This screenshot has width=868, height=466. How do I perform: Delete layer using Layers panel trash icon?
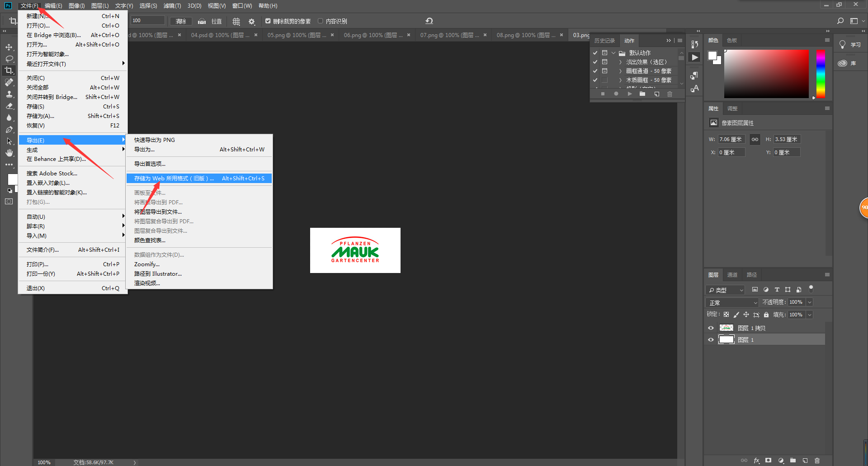(x=817, y=461)
